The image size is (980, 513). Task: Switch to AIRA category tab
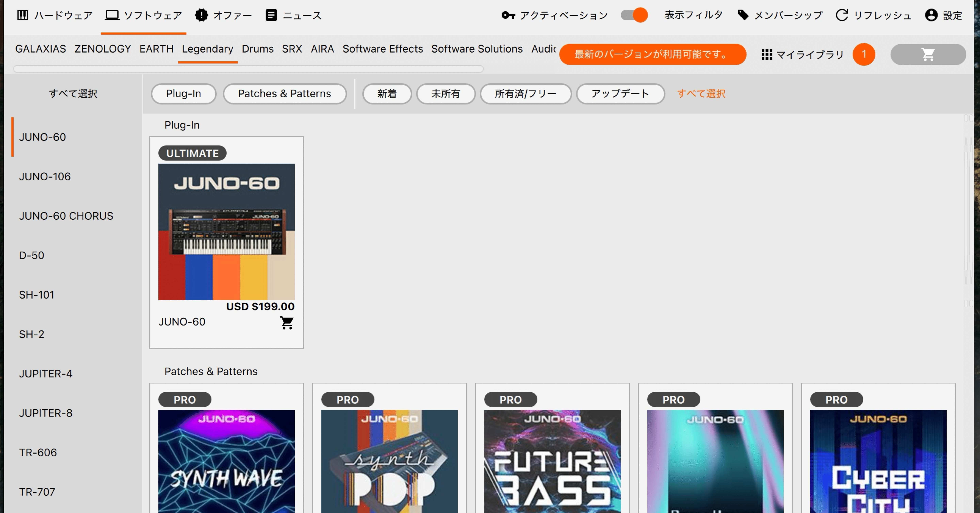point(322,49)
